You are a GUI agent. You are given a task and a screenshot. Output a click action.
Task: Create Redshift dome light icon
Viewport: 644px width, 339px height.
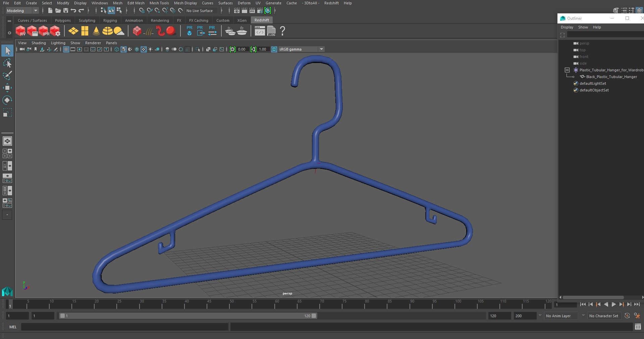tap(107, 31)
